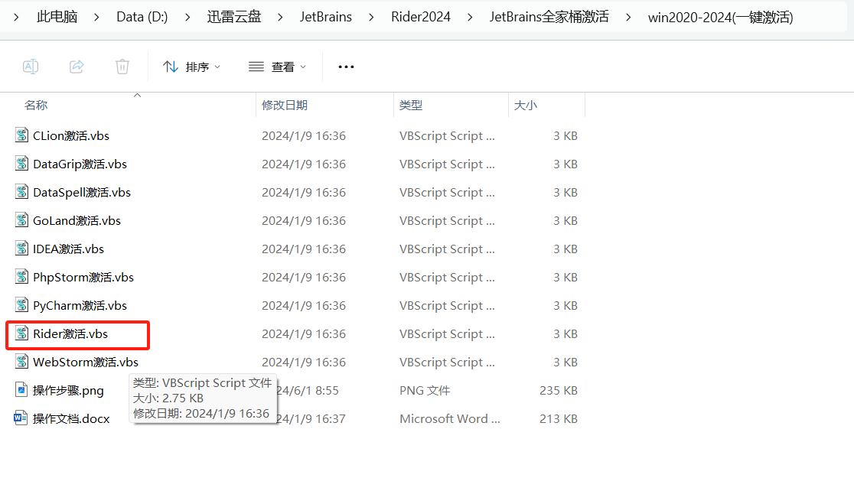Click file name CLion激活.vbs
Screen dimensions: 854x504
coord(71,135)
